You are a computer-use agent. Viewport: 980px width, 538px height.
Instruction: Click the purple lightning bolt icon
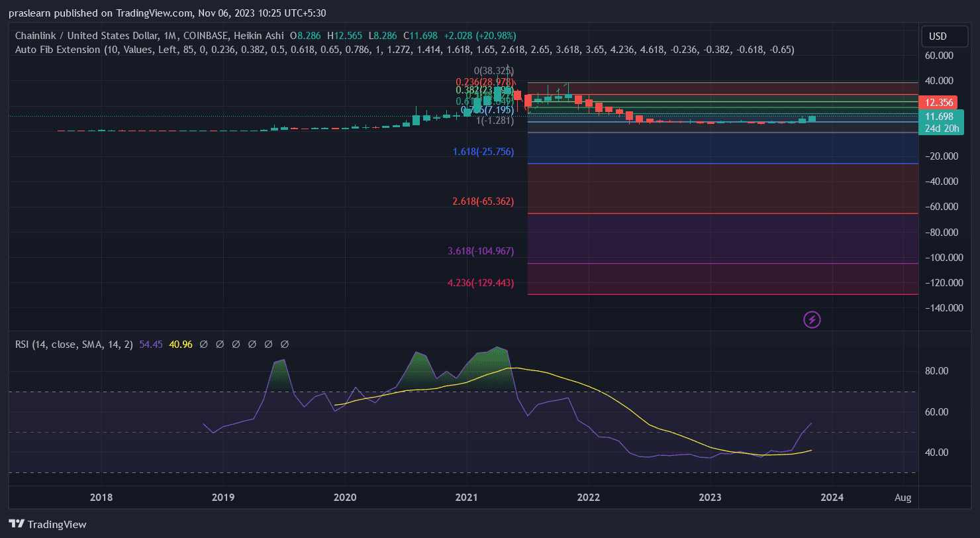812,320
